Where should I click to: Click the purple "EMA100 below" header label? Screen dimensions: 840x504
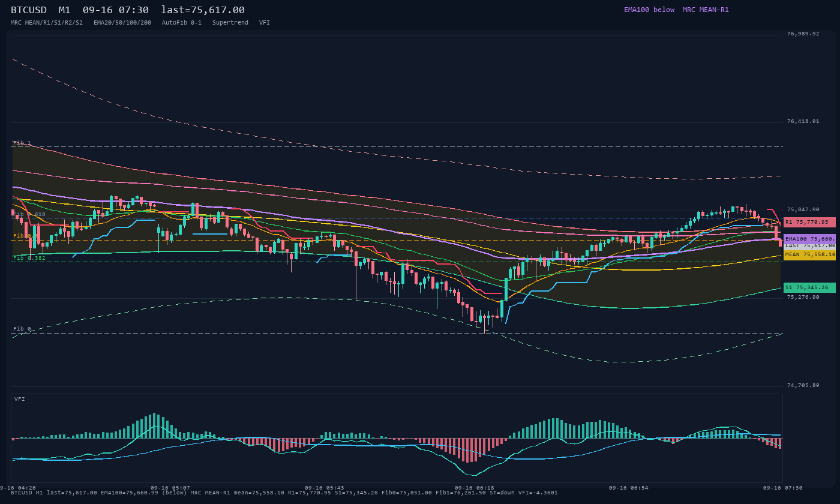649,10
